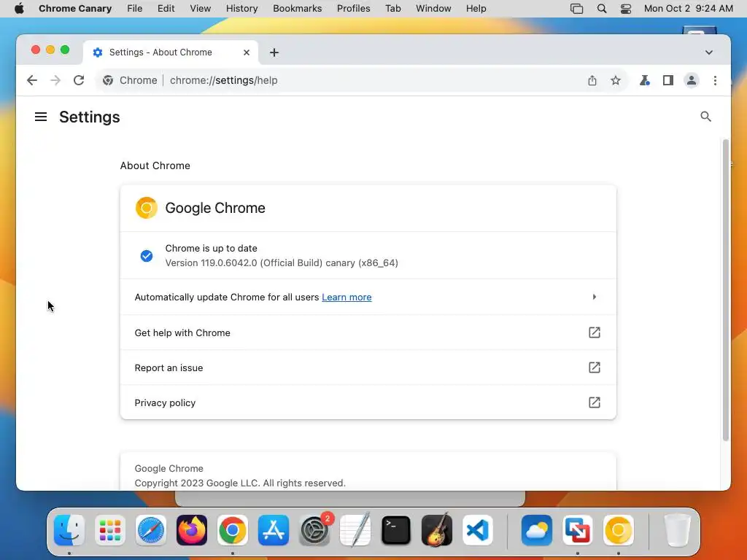Open TextEdit from the Dock
The image size is (747, 560).
point(355,530)
